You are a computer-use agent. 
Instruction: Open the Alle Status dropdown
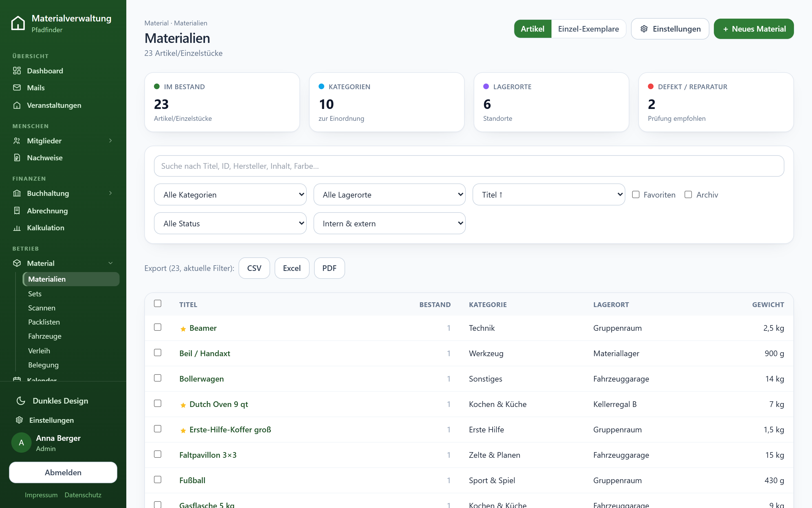[x=230, y=224]
